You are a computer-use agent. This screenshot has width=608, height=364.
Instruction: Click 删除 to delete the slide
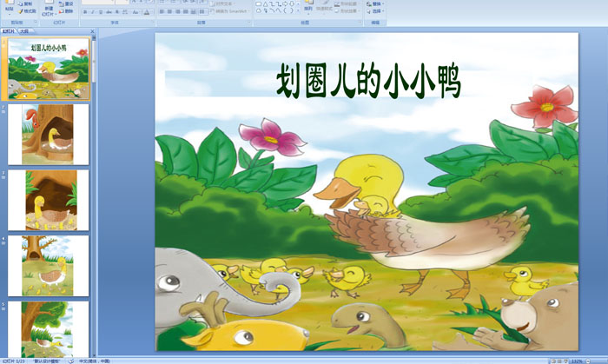point(65,11)
